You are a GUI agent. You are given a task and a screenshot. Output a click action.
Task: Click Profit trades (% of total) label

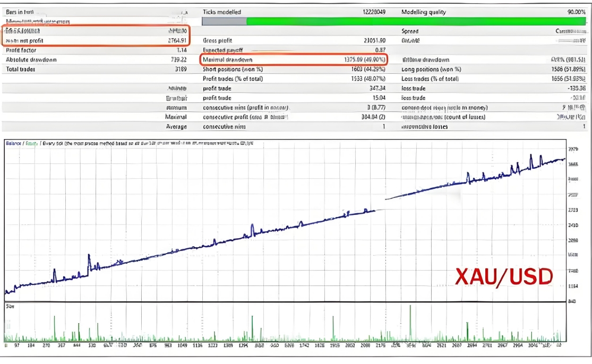pos(233,79)
